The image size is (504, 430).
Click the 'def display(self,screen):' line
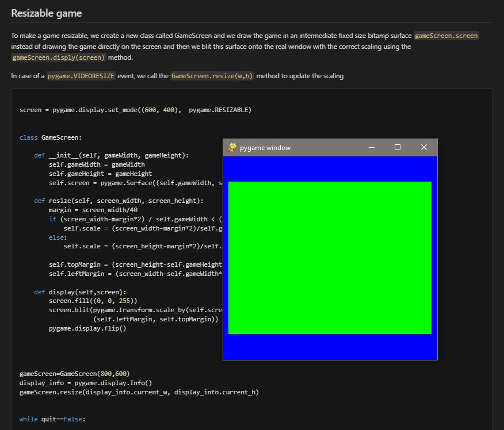pos(80,292)
